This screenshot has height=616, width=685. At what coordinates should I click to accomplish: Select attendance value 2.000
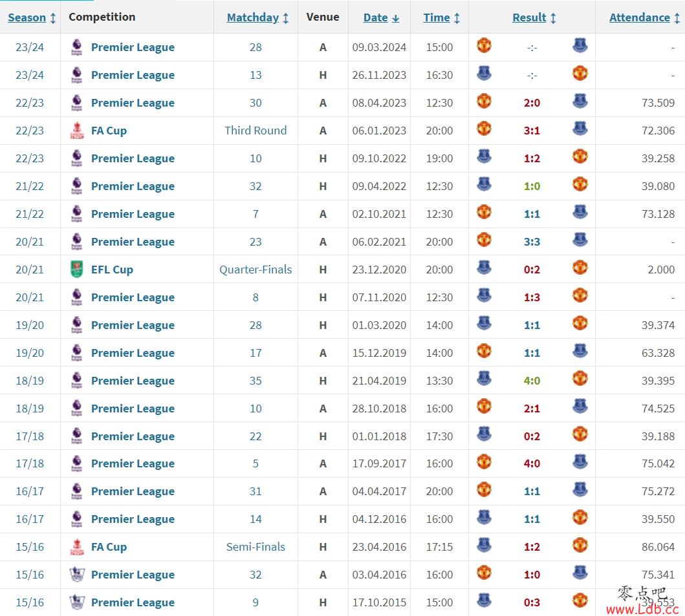coord(661,270)
